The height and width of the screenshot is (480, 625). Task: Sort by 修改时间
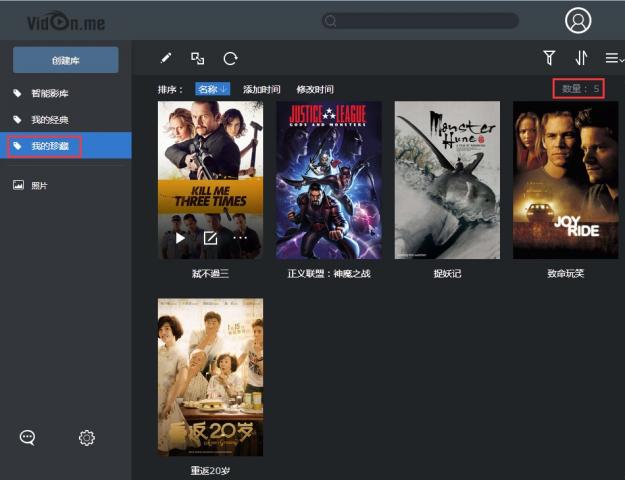click(x=315, y=89)
